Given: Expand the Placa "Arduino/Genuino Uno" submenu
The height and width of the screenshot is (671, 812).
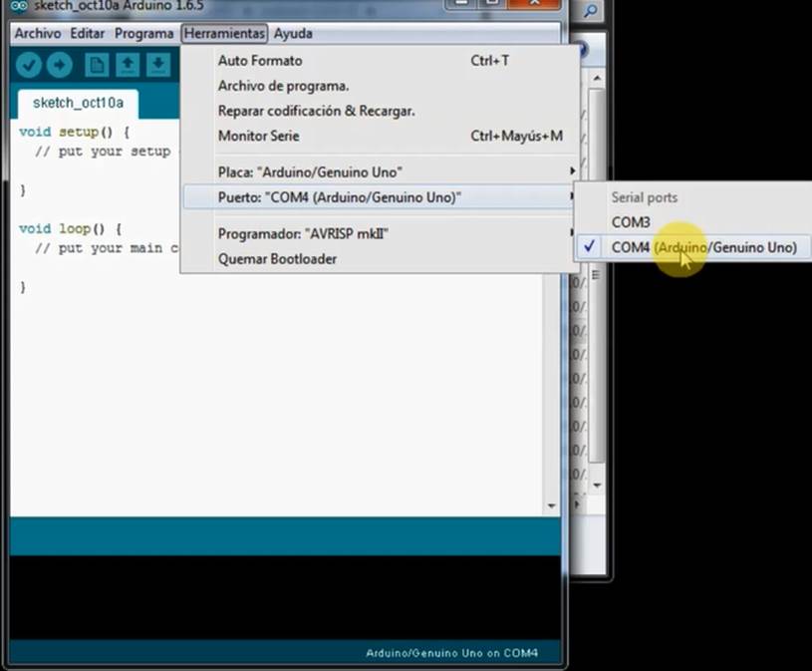Looking at the screenshot, I should pyautogui.click(x=381, y=172).
